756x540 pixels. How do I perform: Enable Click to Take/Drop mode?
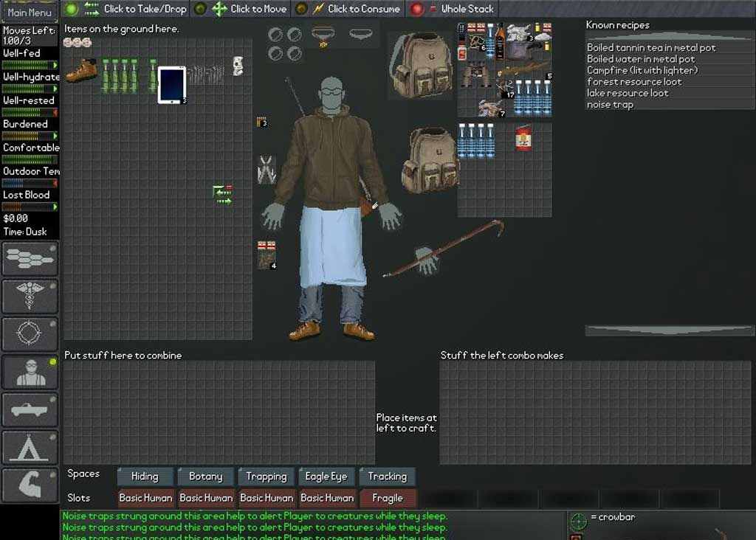[x=72, y=9]
